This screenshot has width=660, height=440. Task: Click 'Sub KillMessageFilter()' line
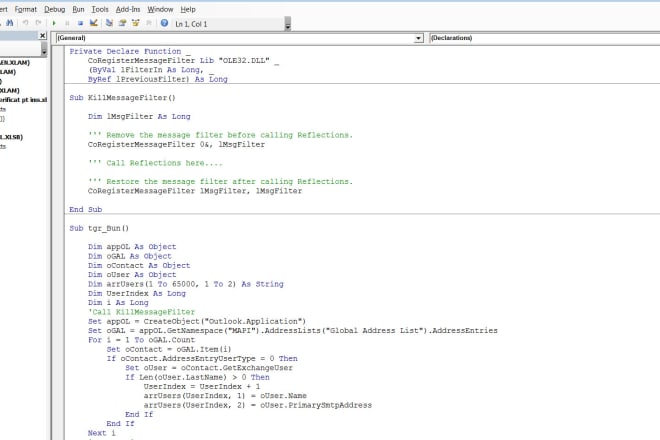tap(122, 98)
